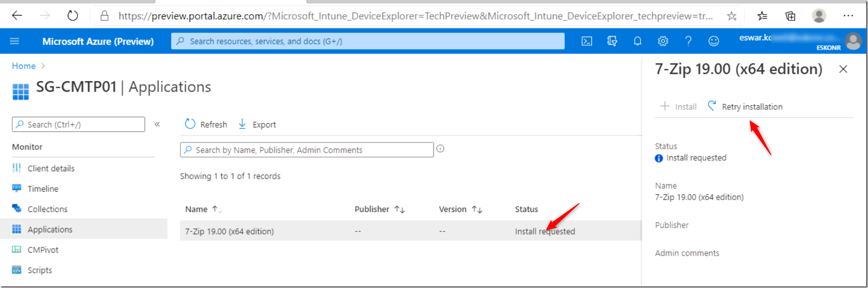Click the SG-CMTP01 Applications blade icon
The height and width of the screenshot is (288, 868).
(x=20, y=91)
